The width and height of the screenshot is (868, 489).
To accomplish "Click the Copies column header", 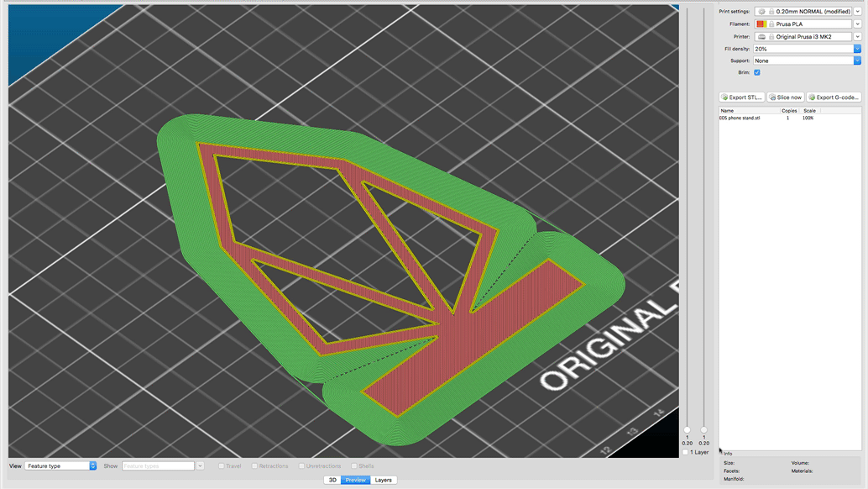I will [x=789, y=111].
